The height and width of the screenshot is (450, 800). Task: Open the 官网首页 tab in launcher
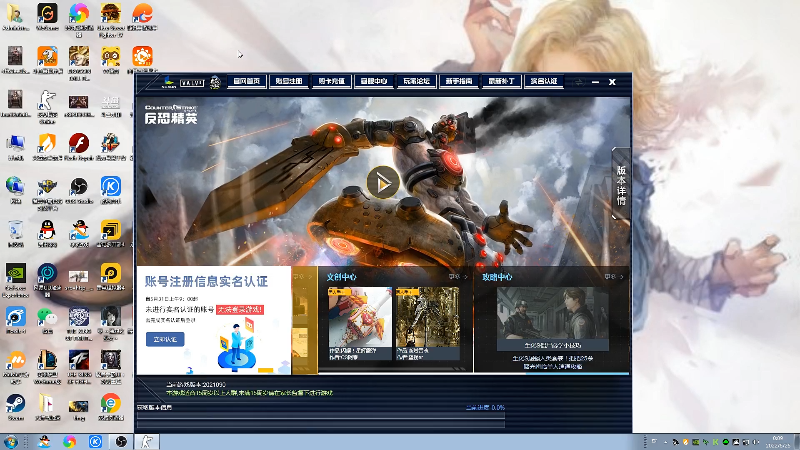[247, 81]
